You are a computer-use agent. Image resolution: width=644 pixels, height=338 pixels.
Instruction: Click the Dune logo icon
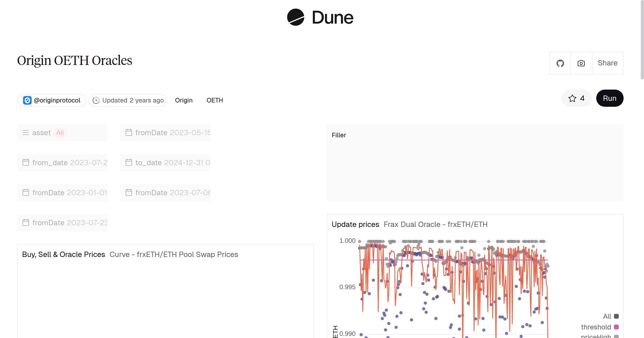pyautogui.click(x=295, y=17)
